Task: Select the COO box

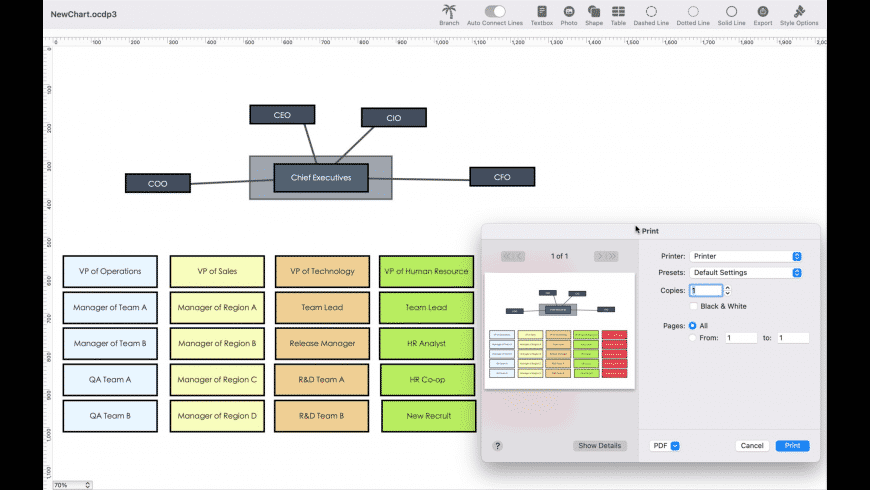Action: point(158,183)
